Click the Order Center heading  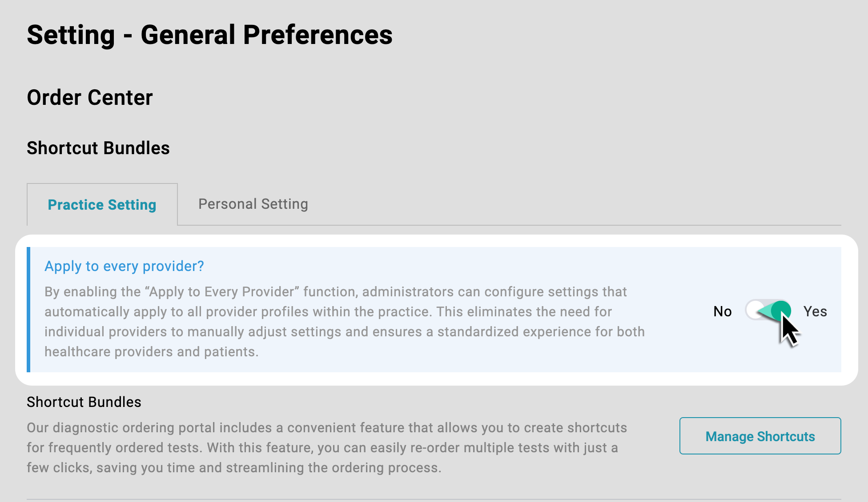[90, 97]
